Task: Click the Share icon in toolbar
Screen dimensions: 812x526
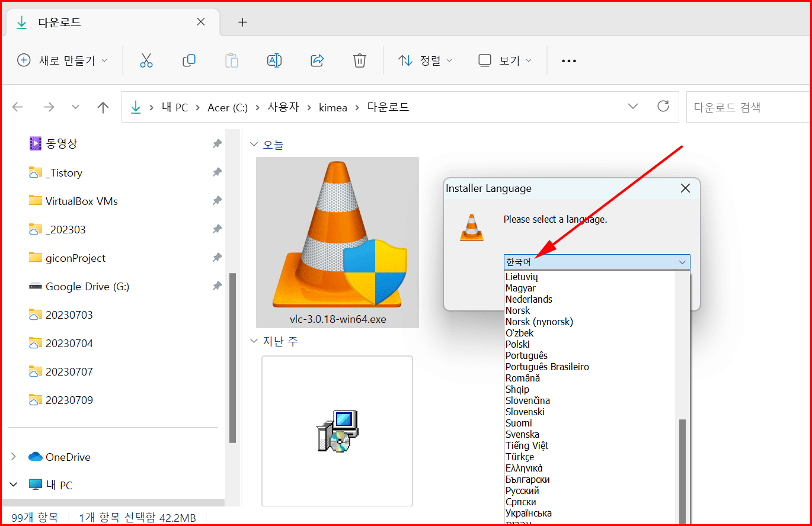Action: tap(317, 60)
